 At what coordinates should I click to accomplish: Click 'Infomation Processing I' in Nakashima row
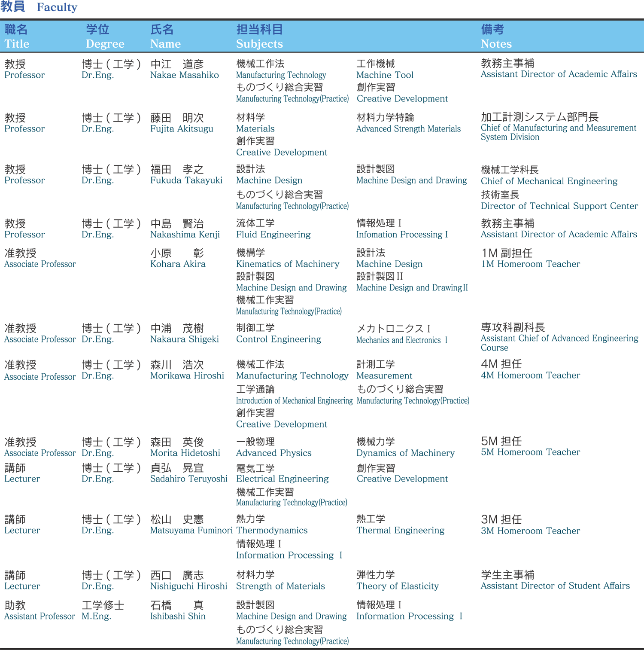pos(402,235)
